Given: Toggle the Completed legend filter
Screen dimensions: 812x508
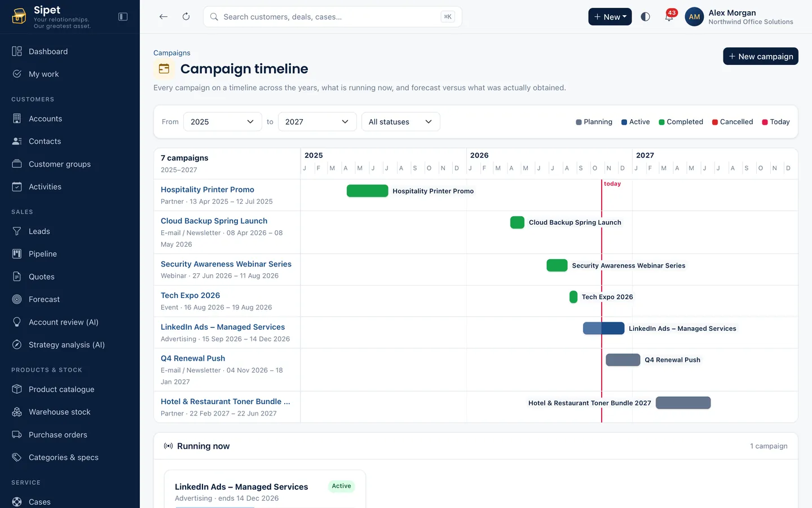Looking at the screenshot, I should click(x=681, y=122).
